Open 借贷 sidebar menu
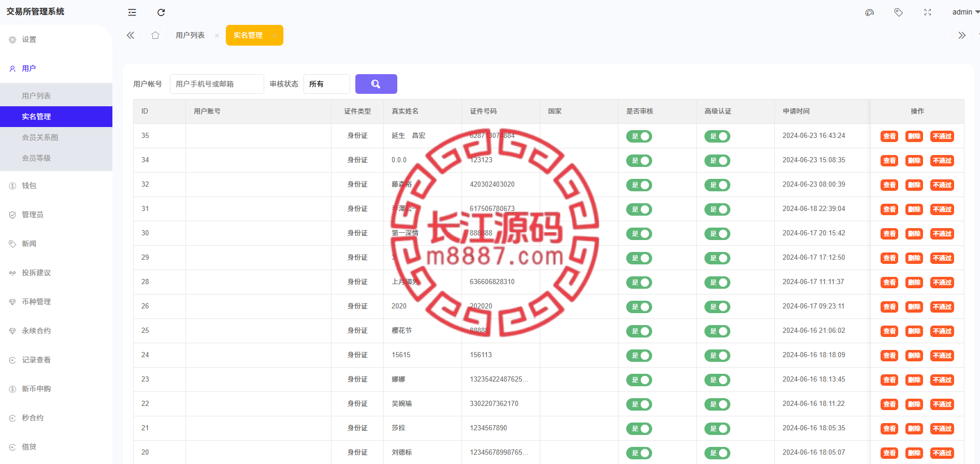Viewport: 980px width, 464px height. coord(56,447)
